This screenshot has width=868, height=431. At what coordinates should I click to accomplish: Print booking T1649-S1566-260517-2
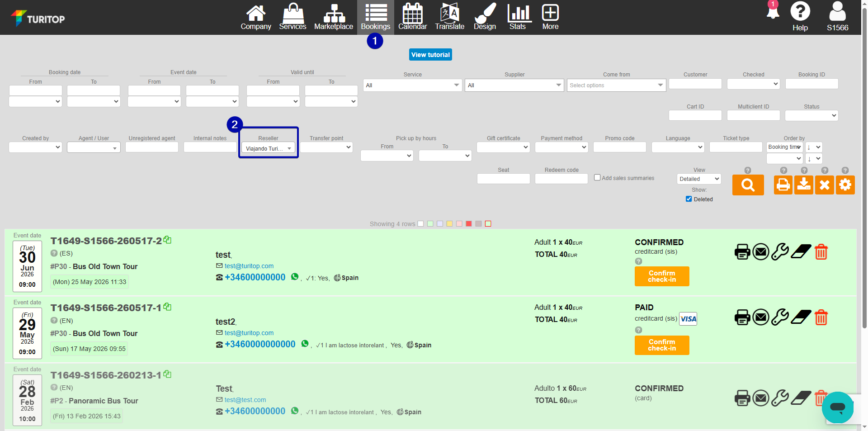tap(742, 251)
